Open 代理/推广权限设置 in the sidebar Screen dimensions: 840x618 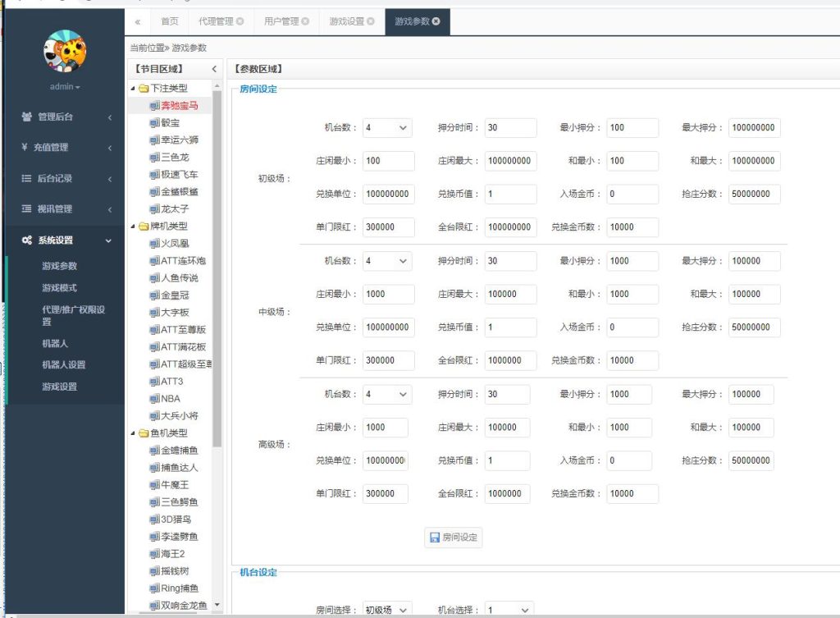73,315
